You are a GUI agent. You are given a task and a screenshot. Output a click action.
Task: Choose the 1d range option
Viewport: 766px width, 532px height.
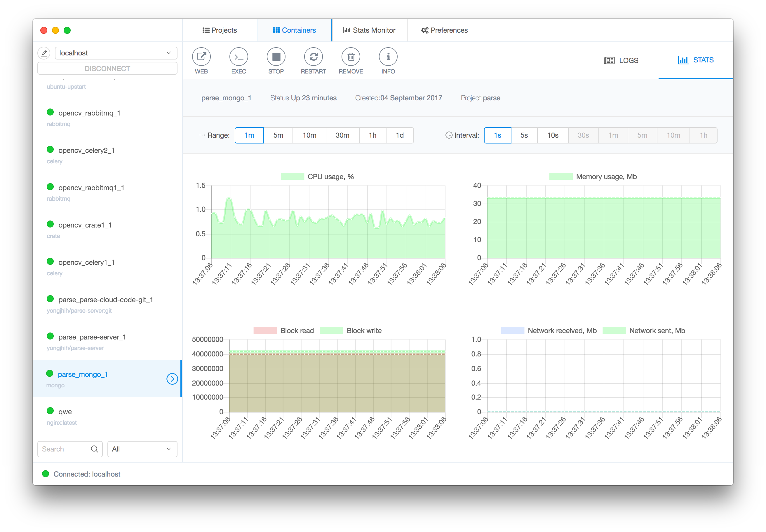pos(399,135)
